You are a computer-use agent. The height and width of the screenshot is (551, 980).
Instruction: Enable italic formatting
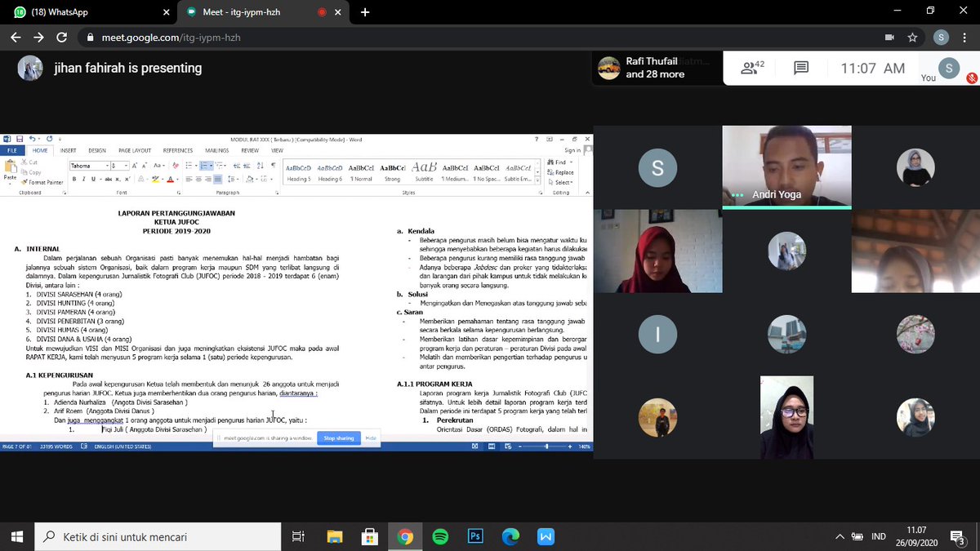83,179
